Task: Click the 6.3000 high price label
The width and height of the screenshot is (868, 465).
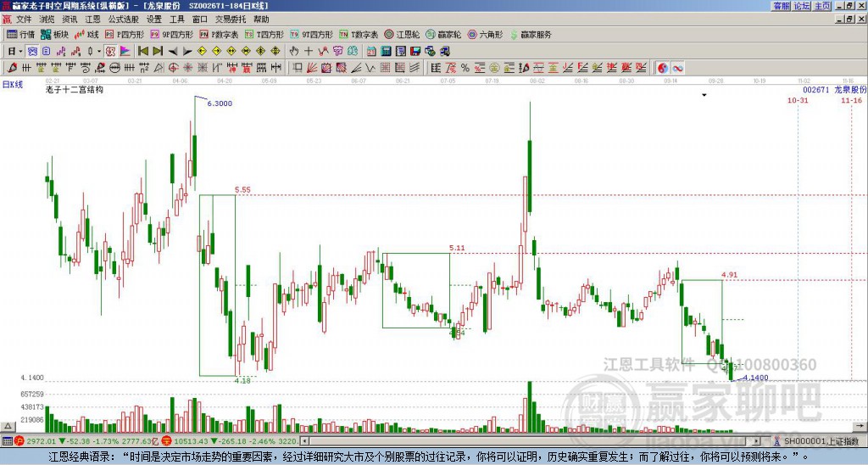Action: click(x=220, y=103)
